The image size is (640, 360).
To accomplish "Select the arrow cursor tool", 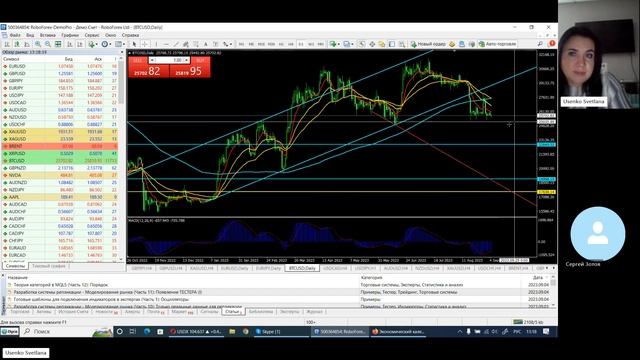I will coord(134,44).
